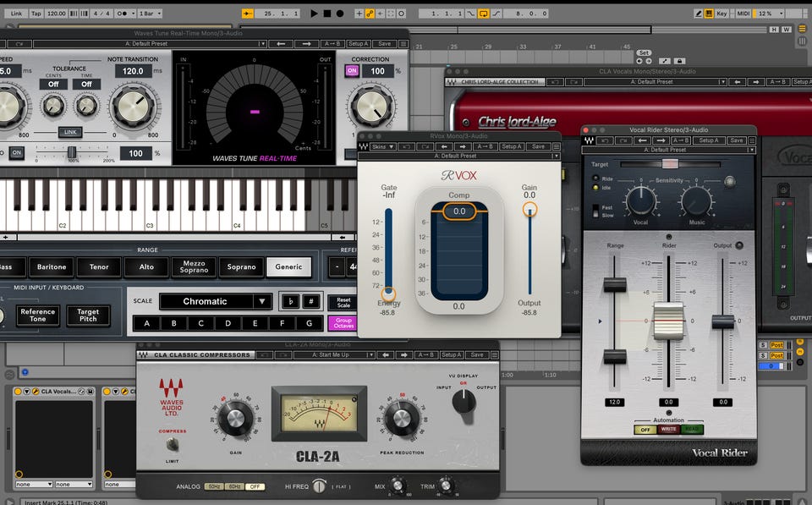
Task: Toggle CLA-2A Compress/Limit switch
Action: coord(173,444)
